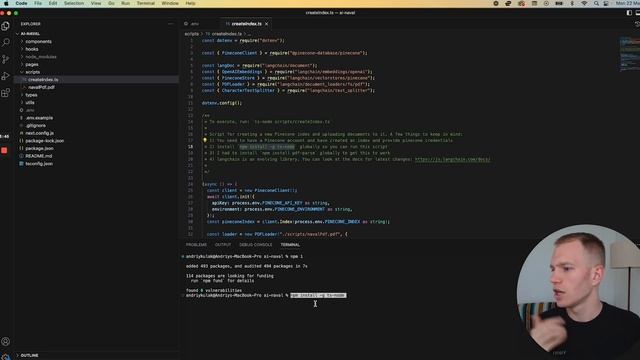Open the langchain docs link in comment
640x360 pixels.
click(452, 159)
